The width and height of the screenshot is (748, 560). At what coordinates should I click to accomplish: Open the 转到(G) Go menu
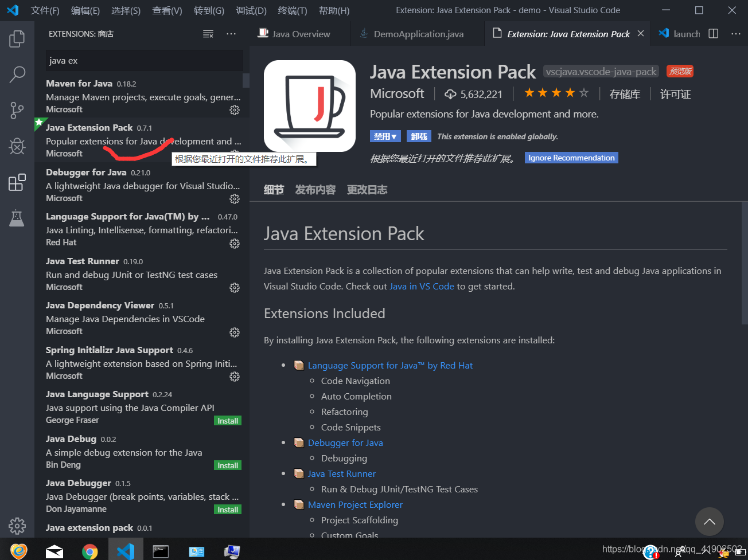[209, 10]
